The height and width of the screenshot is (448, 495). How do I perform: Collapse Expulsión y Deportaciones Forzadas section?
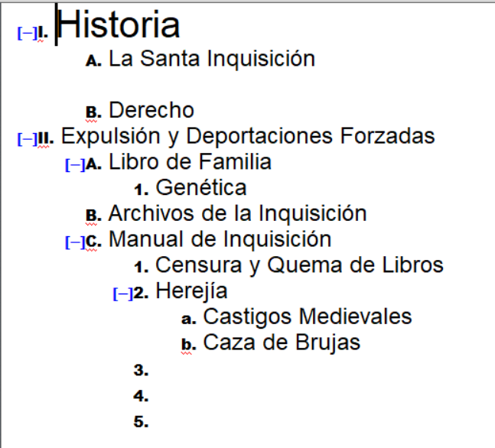click(x=26, y=138)
